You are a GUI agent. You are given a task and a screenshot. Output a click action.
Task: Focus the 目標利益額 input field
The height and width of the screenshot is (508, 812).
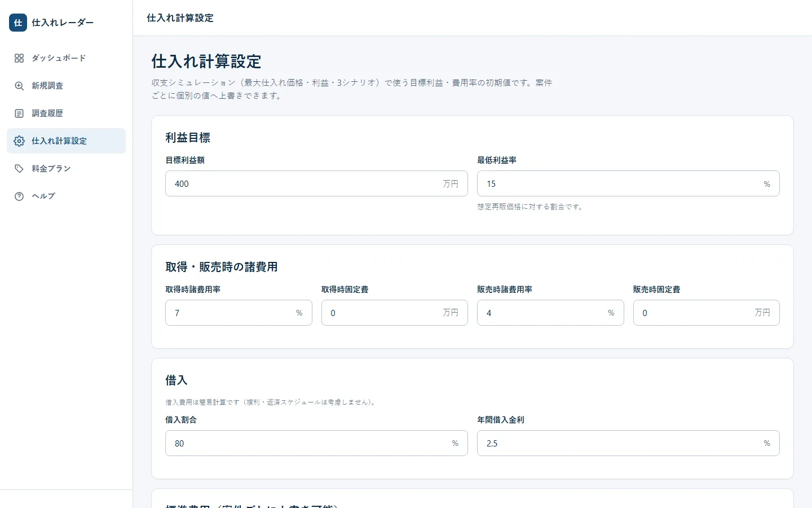(316, 183)
